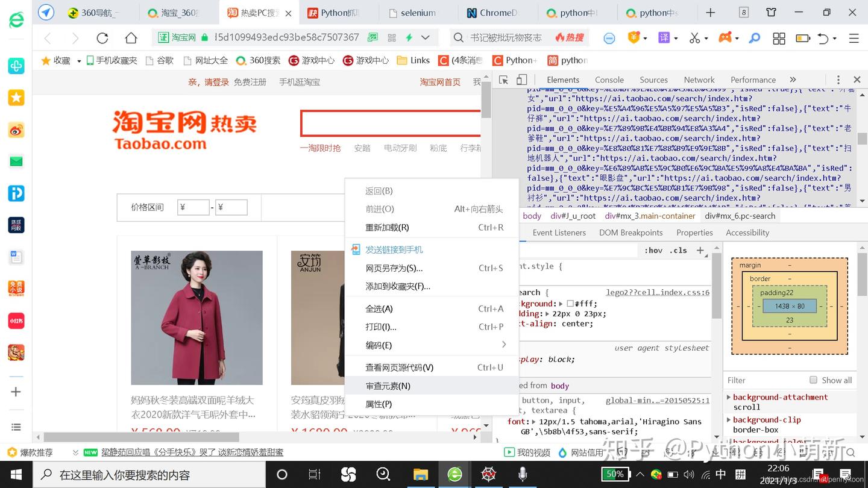Click the #fff background color swatch

(x=570, y=304)
